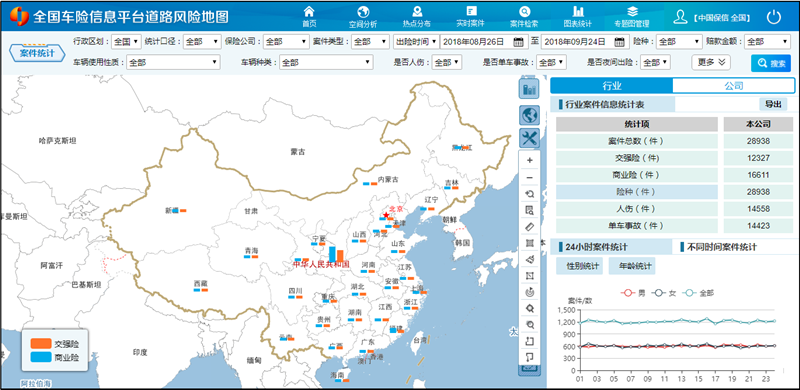Click the 搜索 search button

(x=771, y=63)
